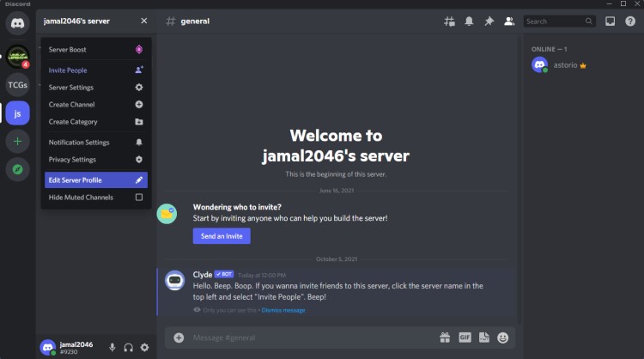Open the TCGs server icon
This screenshot has height=359, width=644.
click(18, 85)
